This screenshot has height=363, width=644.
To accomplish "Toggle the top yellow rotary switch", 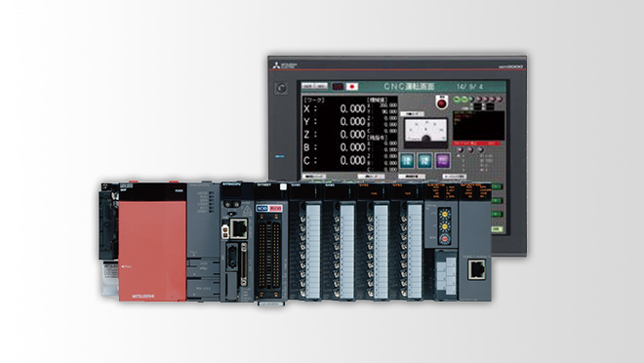I will click(x=444, y=215).
